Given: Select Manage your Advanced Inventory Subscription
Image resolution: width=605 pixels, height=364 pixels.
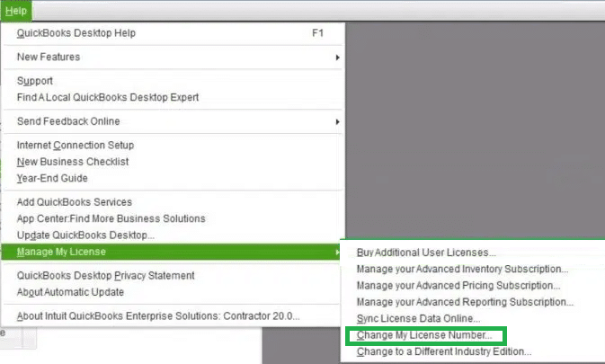Looking at the screenshot, I should click(462, 269).
